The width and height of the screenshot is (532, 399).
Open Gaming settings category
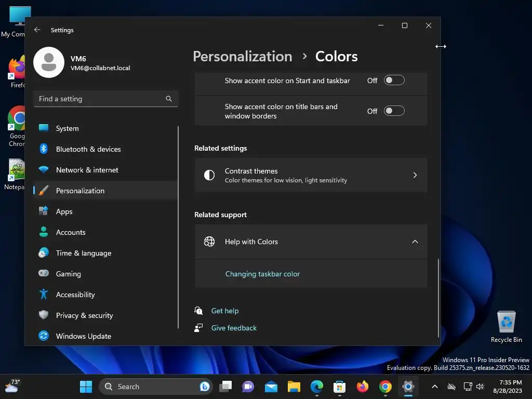(x=105, y=273)
